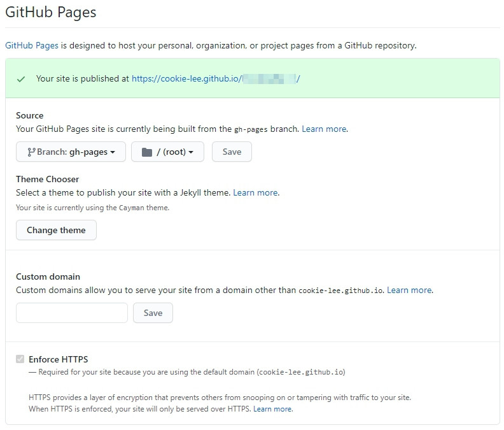Click the Change theme button
504x430 pixels.
(x=56, y=230)
